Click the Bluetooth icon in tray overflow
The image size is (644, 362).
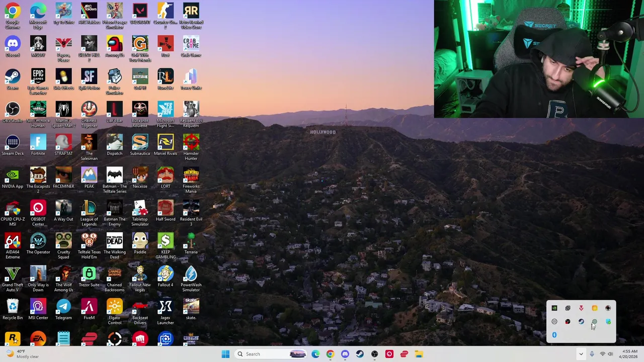(x=554, y=335)
